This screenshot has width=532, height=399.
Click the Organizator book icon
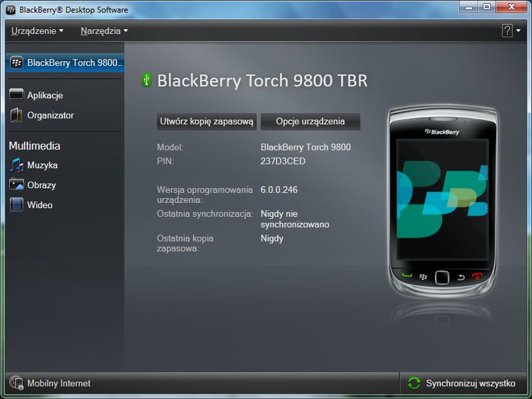coord(16,115)
